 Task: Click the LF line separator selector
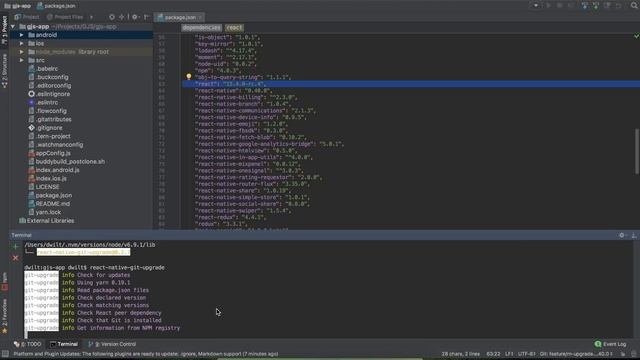tap(509, 354)
